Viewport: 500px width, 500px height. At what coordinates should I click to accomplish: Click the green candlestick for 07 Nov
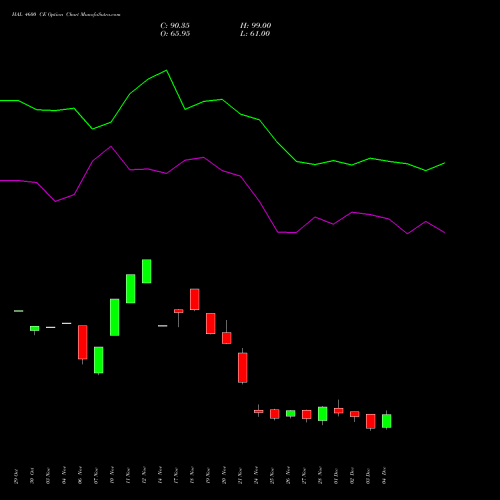pyautogui.click(x=99, y=360)
